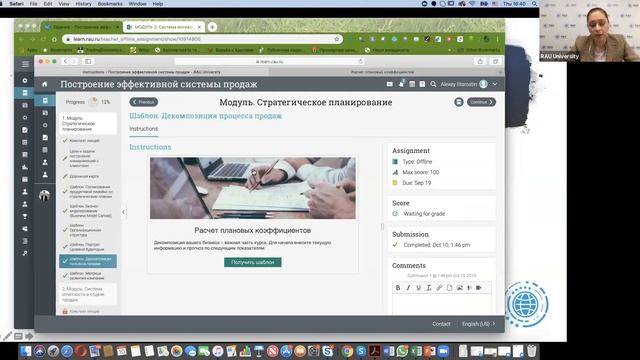The width and height of the screenshot is (640, 360).
Task: Insert an image via the editor picture icon
Action: [460, 288]
